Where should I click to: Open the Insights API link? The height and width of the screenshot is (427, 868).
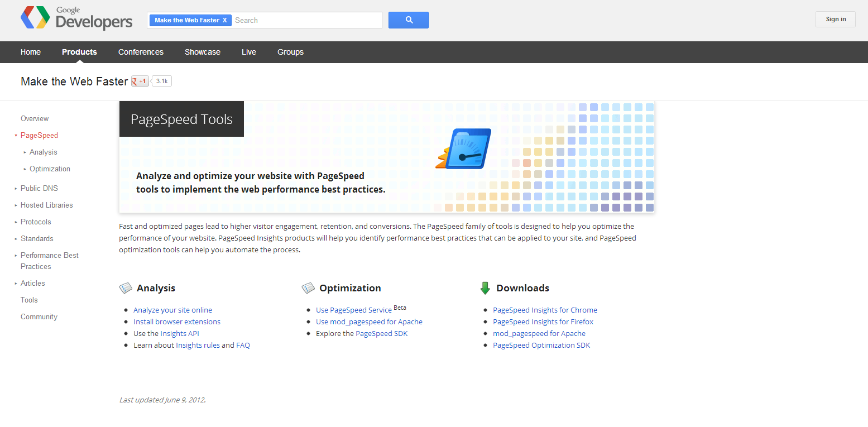click(x=179, y=333)
